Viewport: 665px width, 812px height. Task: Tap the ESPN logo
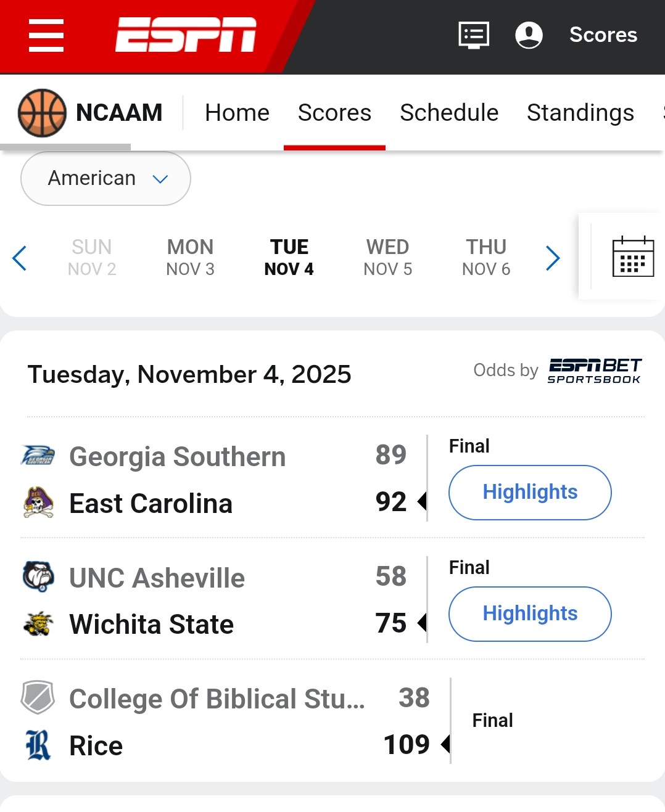click(x=186, y=35)
